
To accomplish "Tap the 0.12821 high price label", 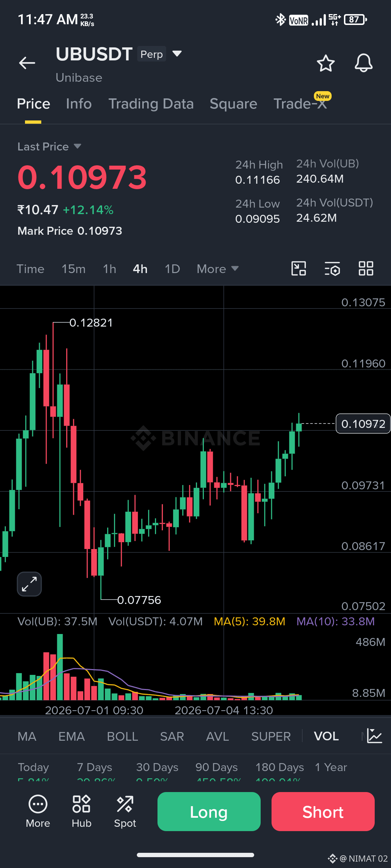I will 91,323.
